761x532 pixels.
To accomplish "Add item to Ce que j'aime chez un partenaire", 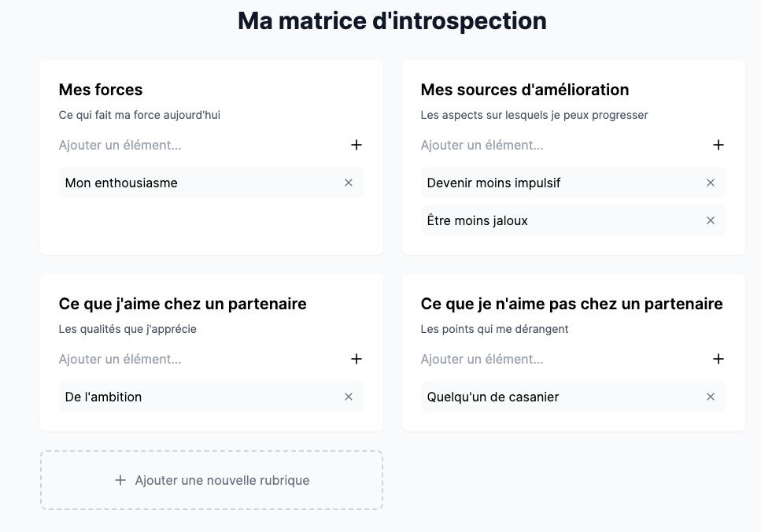I will point(356,359).
